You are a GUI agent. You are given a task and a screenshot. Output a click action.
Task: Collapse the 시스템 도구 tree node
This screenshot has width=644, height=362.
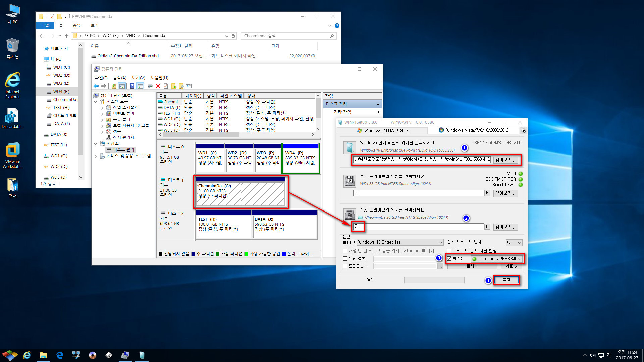(96, 102)
